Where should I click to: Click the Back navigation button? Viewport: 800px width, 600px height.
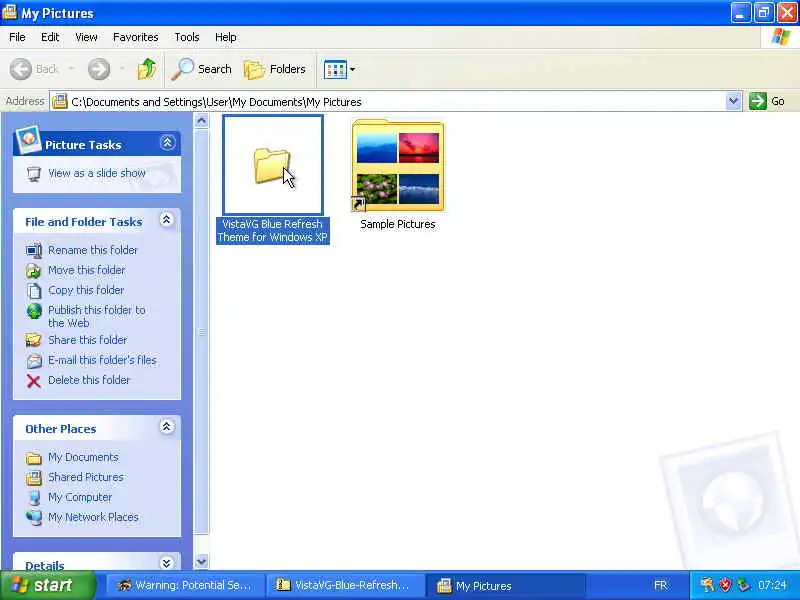35,69
